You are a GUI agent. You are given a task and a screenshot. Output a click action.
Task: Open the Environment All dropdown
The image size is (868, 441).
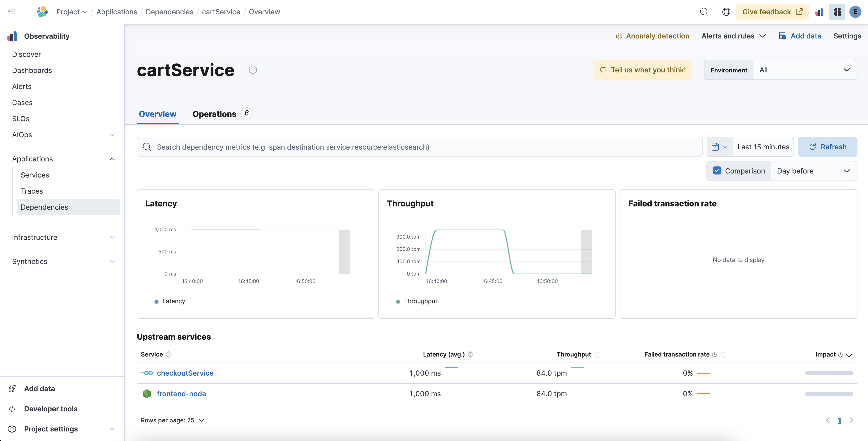(805, 70)
